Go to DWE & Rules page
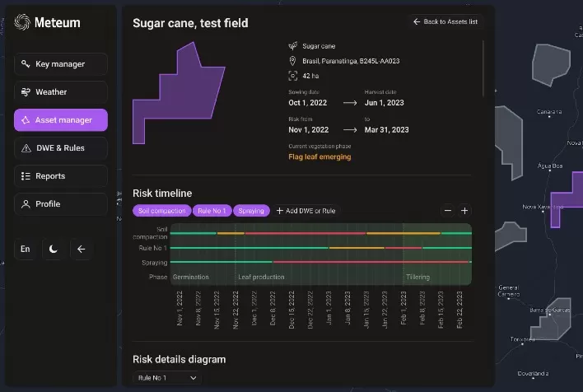 (x=61, y=148)
